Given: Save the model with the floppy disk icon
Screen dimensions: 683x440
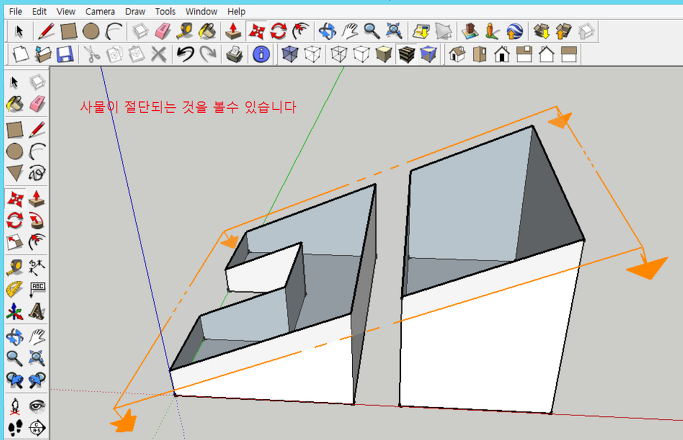Looking at the screenshot, I should pyautogui.click(x=65, y=54).
